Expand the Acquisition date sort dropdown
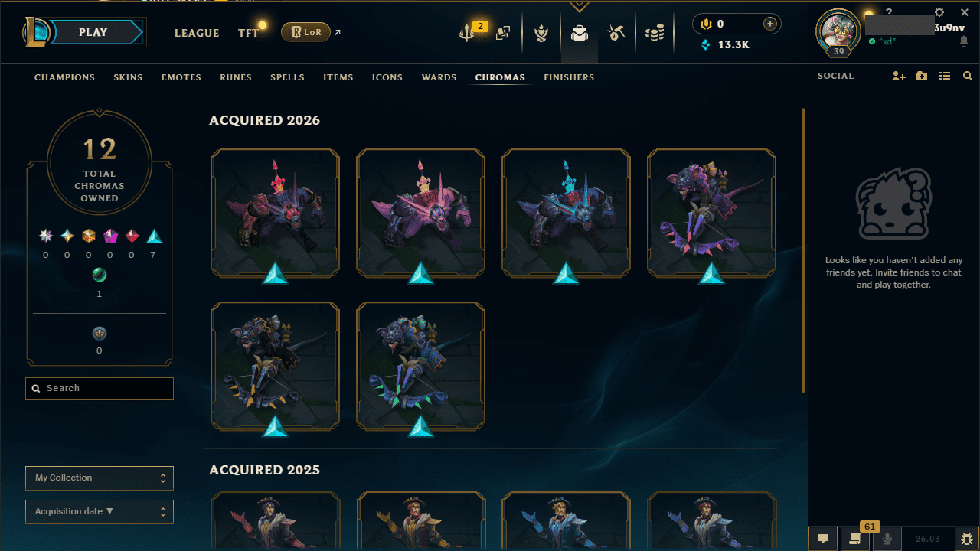Screen dimensions: 980x551 [100, 512]
